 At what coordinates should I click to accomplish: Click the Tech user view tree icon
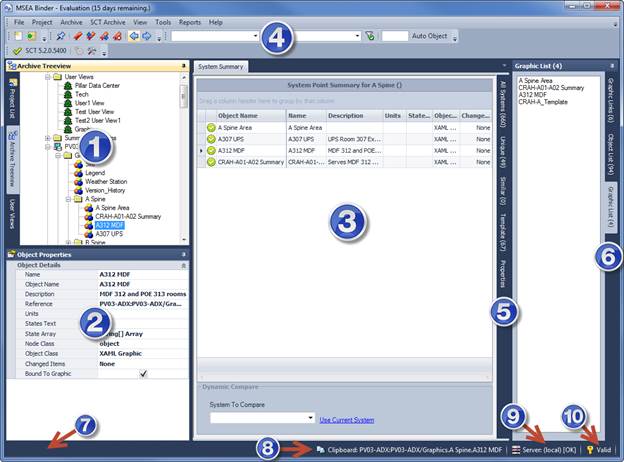[x=67, y=94]
